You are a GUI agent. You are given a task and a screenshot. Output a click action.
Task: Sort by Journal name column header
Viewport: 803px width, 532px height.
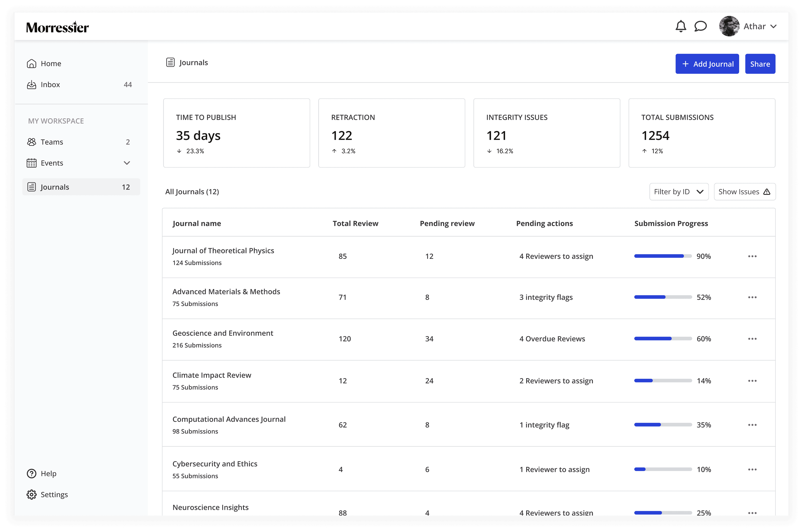tap(196, 223)
